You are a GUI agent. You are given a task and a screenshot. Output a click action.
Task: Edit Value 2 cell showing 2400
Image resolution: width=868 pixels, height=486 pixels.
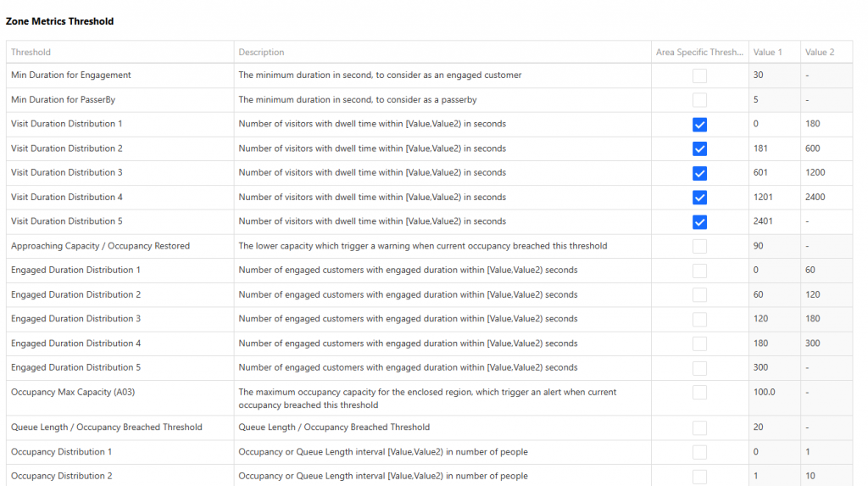point(826,198)
